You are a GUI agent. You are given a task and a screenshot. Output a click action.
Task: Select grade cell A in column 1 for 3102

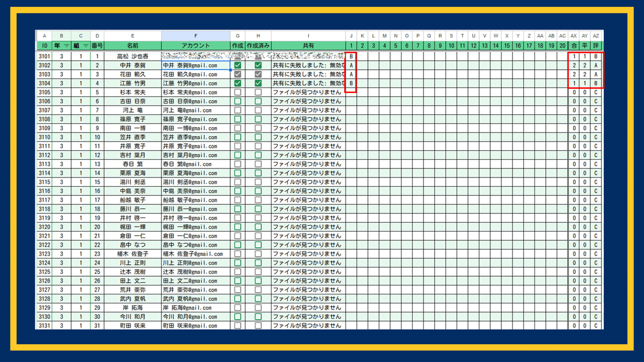pyautogui.click(x=350, y=65)
